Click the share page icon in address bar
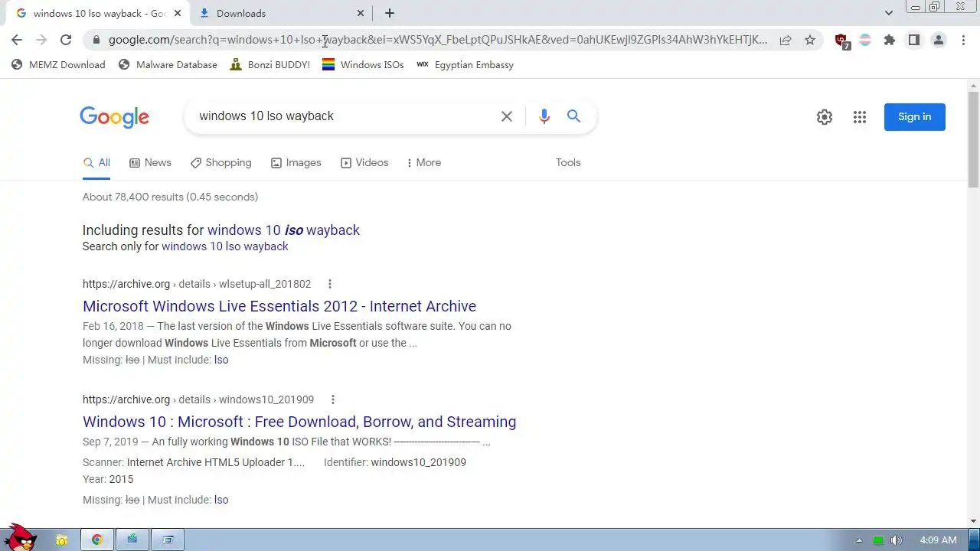 tap(786, 40)
